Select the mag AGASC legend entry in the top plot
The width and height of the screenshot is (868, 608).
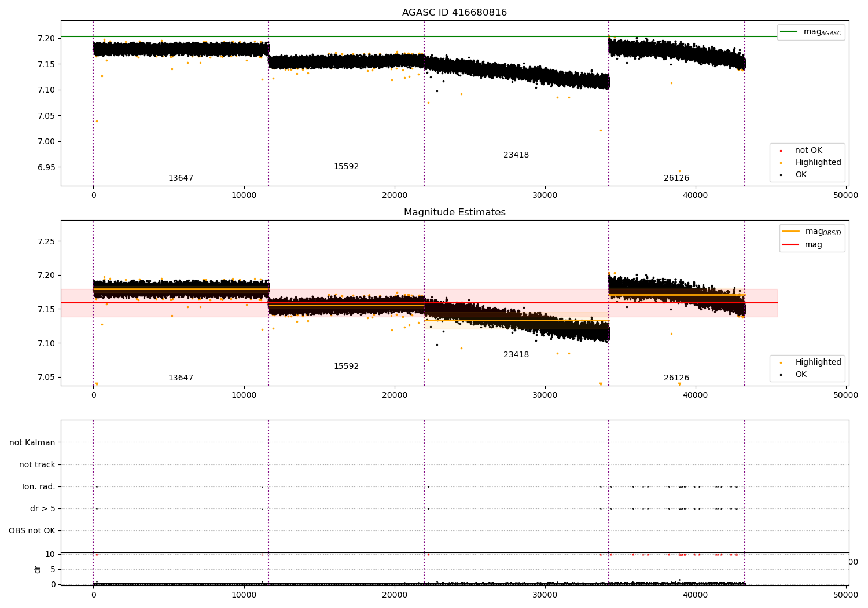point(811,32)
